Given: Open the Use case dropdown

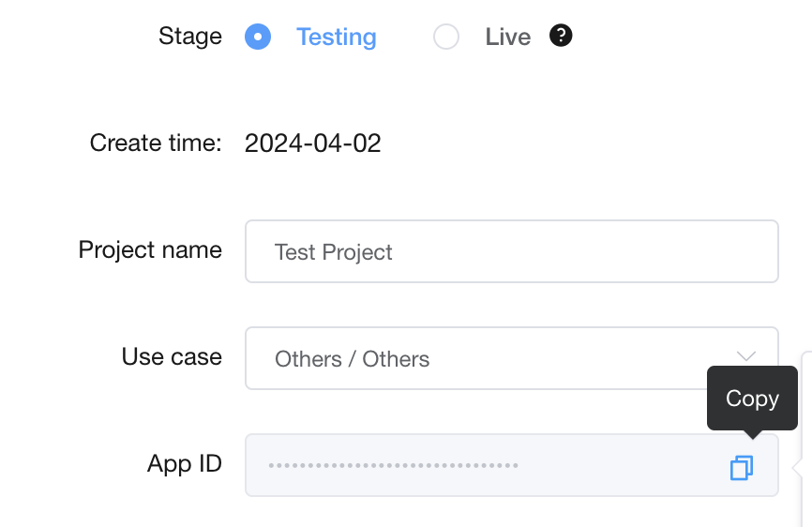Looking at the screenshot, I should click(511, 358).
